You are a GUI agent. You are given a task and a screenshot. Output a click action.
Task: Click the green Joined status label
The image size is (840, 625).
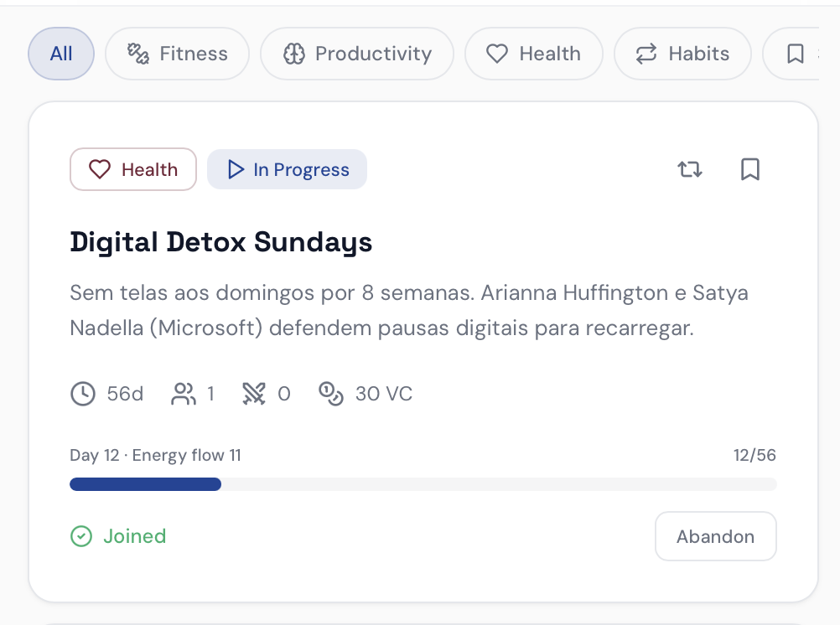pos(134,536)
